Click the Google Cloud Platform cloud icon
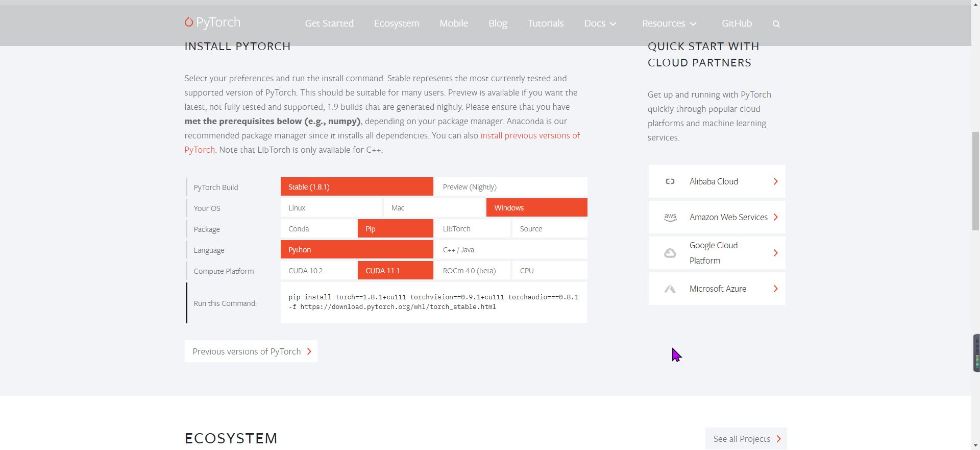980x450 pixels. [x=670, y=253]
